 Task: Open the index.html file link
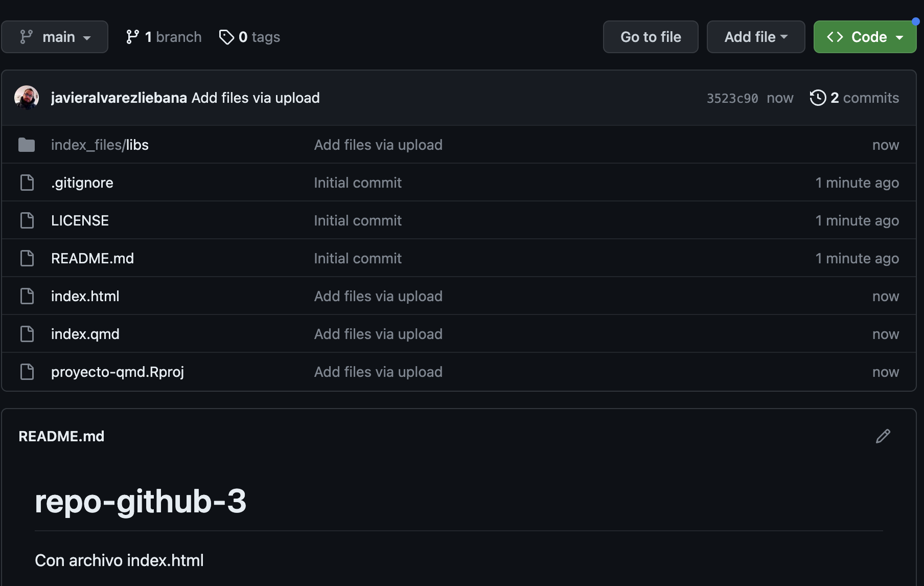(85, 296)
